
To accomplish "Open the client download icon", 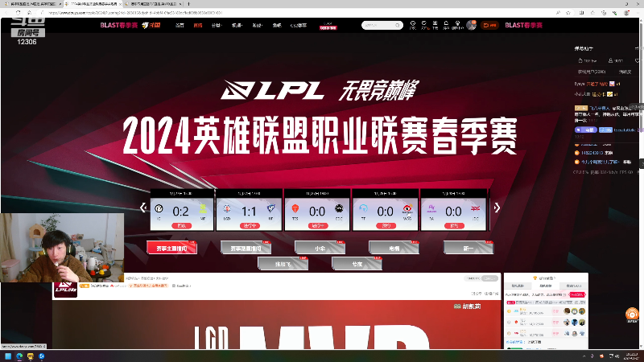I will [x=435, y=25].
